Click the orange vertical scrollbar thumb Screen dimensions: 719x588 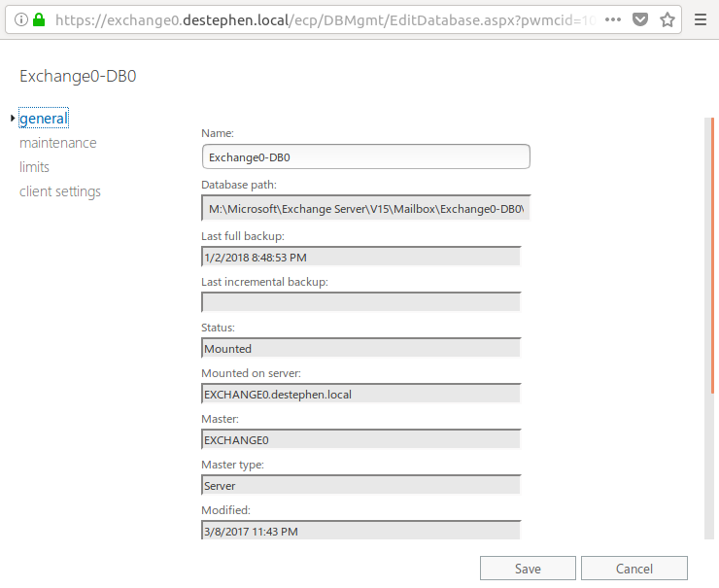tap(712, 256)
